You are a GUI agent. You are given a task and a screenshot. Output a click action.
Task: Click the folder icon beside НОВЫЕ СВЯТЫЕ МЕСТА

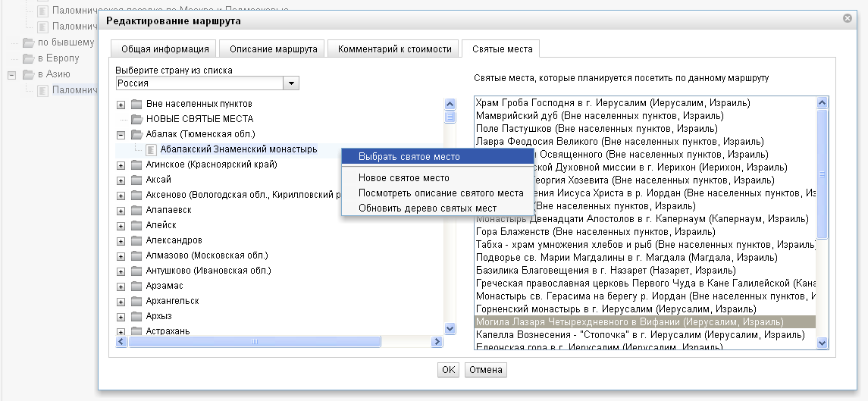click(x=136, y=119)
